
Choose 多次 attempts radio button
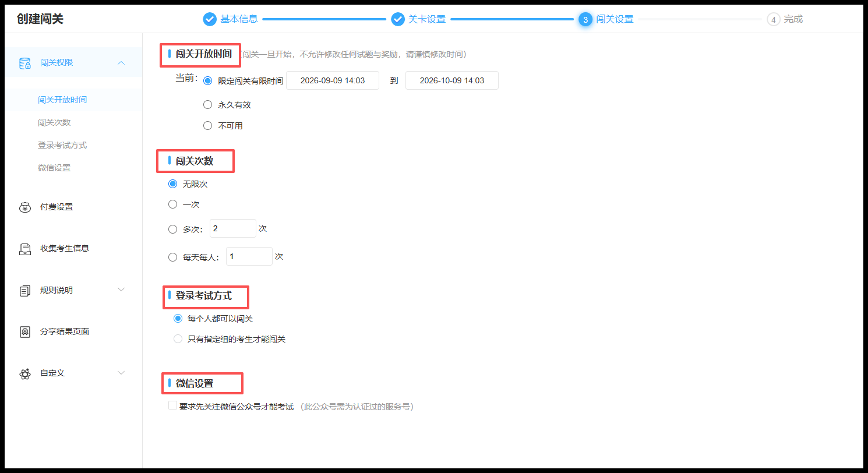[x=172, y=230]
